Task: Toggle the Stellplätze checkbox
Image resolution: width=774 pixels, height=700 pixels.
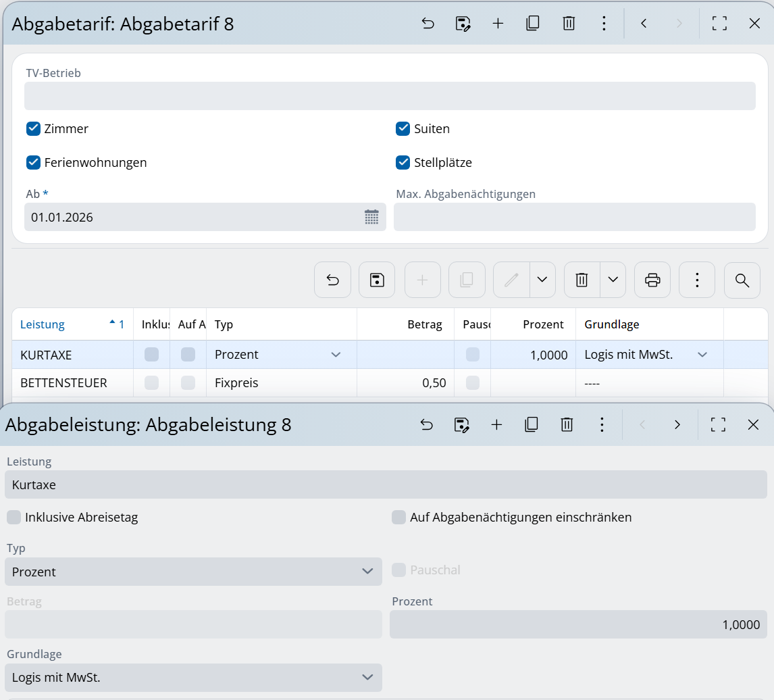Action: click(403, 162)
